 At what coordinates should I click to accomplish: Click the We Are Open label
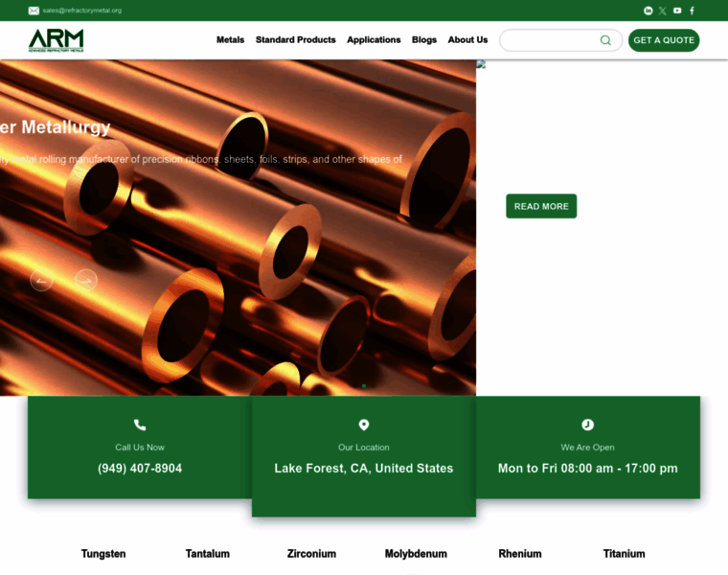click(x=588, y=448)
